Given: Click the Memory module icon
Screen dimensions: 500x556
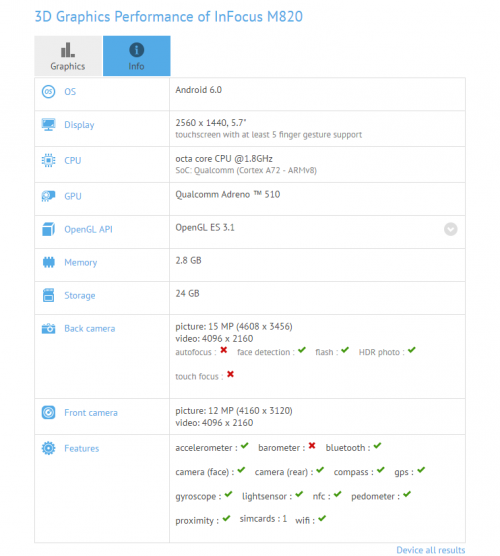Looking at the screenshot, I should point(49,262).
